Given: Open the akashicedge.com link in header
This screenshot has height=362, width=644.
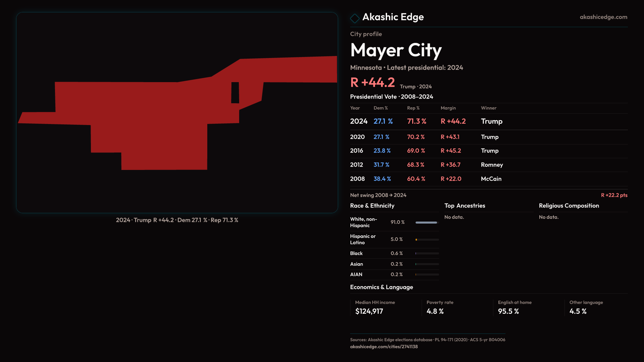Looking at the screenshot, I should click(x=603, y=17).
